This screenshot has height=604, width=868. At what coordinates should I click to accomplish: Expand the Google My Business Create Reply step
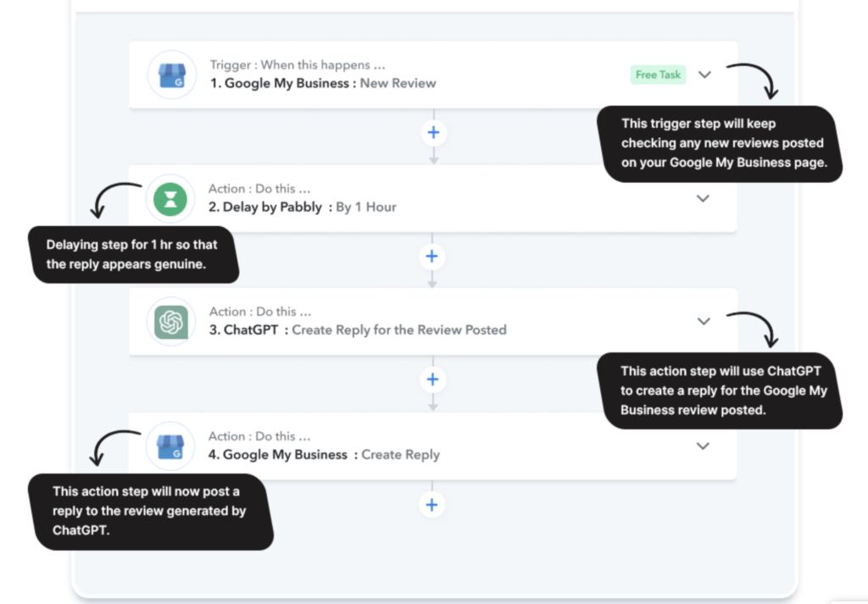(703, 446)
